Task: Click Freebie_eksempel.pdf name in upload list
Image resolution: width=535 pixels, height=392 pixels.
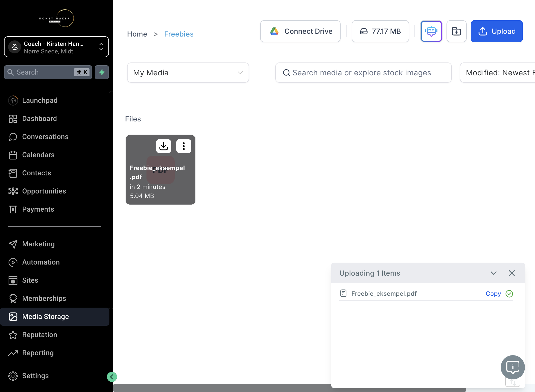Action: tap(384, 294)
